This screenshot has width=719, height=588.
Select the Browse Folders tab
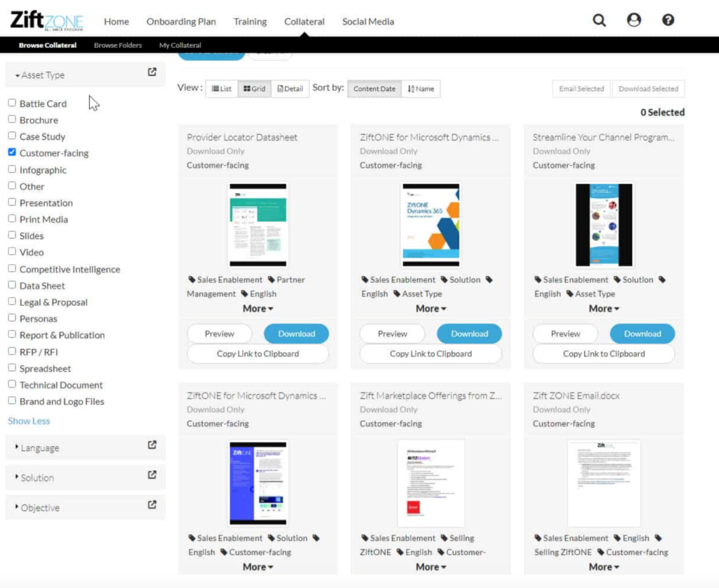pyautogui.click(x=118, y=45)
